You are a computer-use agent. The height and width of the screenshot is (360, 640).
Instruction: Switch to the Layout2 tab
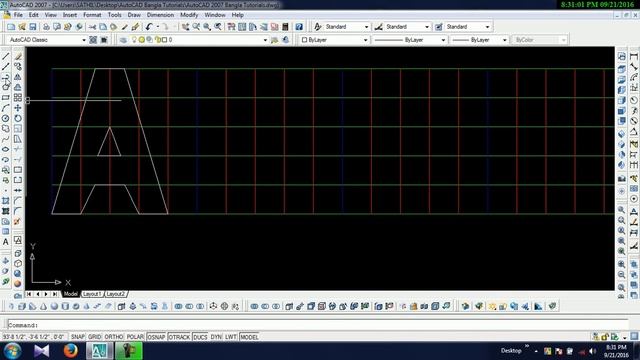[x=116, y=294]
